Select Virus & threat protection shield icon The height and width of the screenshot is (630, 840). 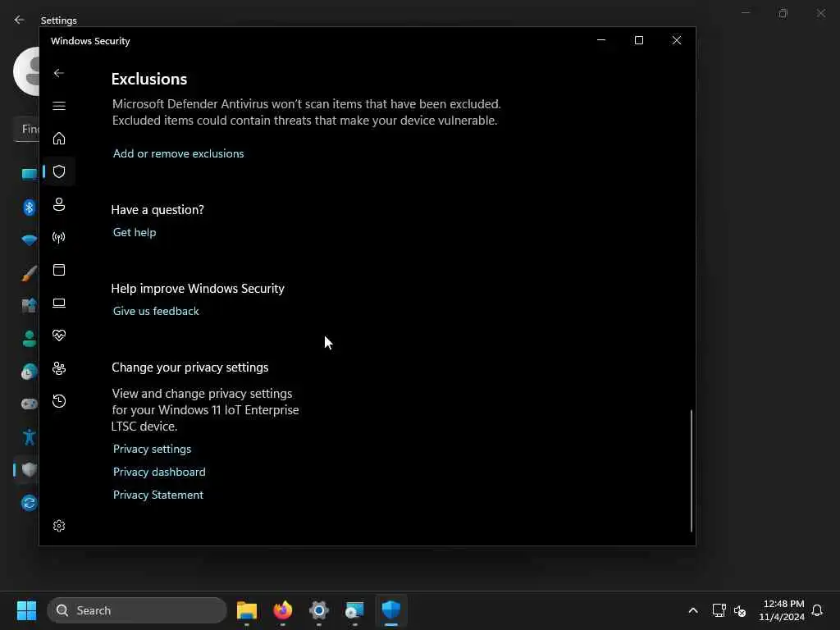click(59, 171)
